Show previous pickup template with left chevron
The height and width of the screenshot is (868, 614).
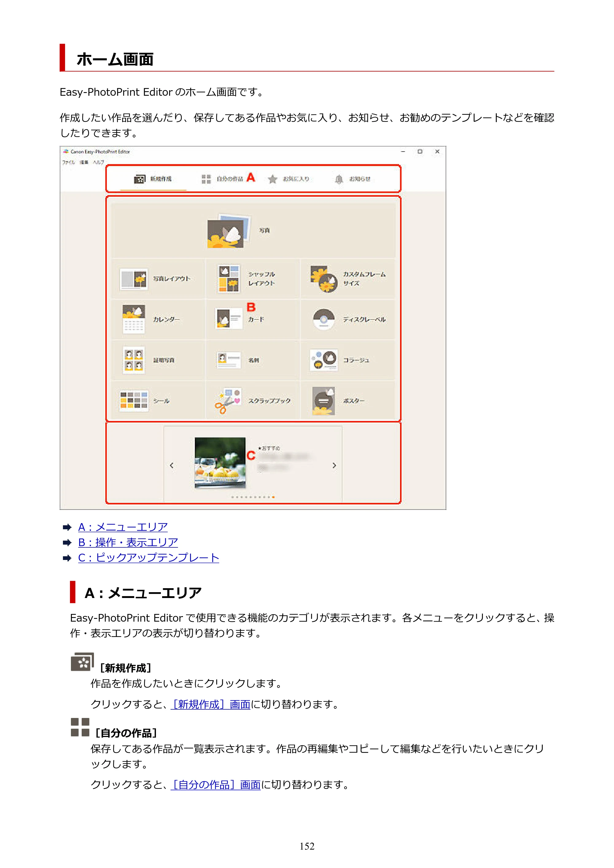[172, 465]
